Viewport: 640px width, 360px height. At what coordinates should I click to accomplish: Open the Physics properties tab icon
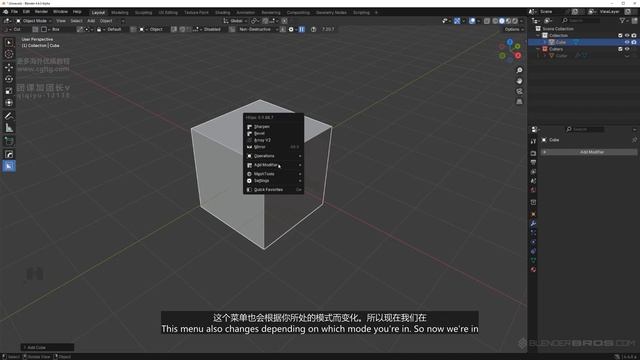click(x=533, y=242)
